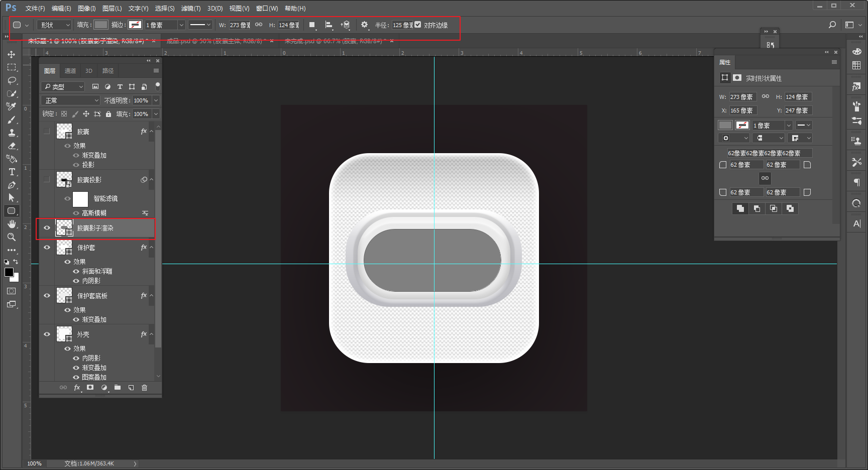Click the delete layer trash icon
Viewport: 868px width, 470px height.
coord(145,388)
